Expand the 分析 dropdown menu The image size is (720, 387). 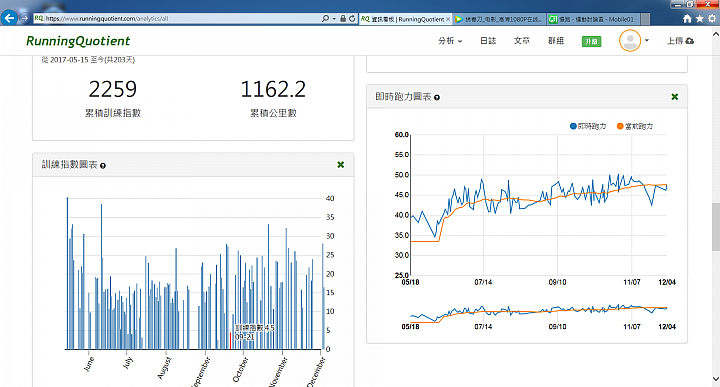[450, 41]
